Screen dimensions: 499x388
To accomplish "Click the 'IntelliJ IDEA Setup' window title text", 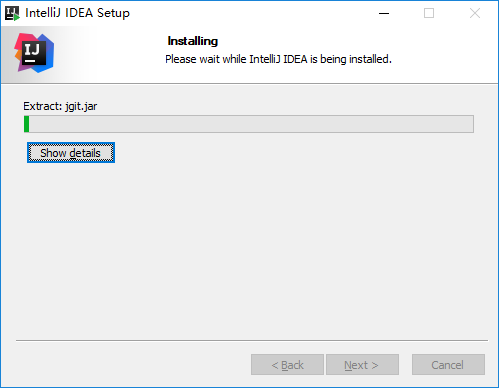I will pyautogui.click(x=77, y=13).
